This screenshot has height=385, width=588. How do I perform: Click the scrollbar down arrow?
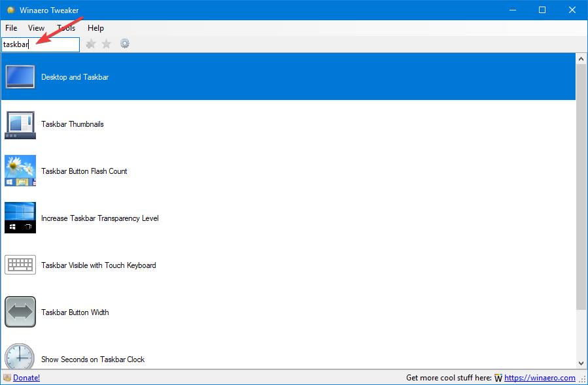tap(581, 363)
